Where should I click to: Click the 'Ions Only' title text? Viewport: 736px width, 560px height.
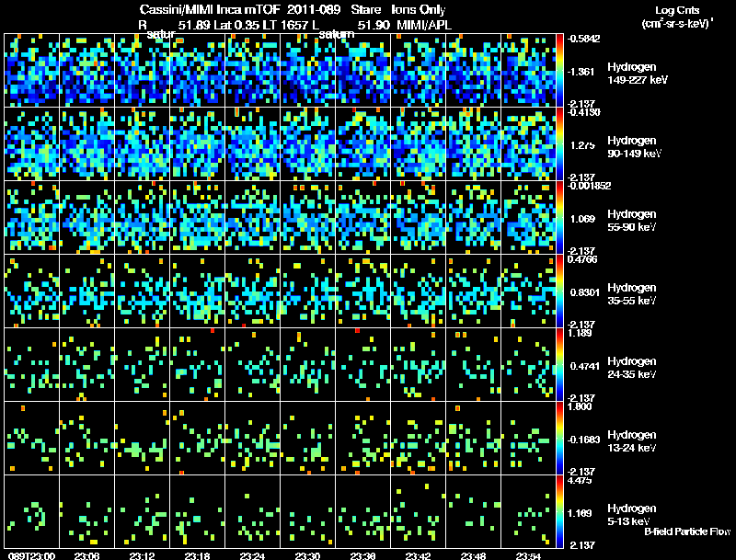click(419, 10)
